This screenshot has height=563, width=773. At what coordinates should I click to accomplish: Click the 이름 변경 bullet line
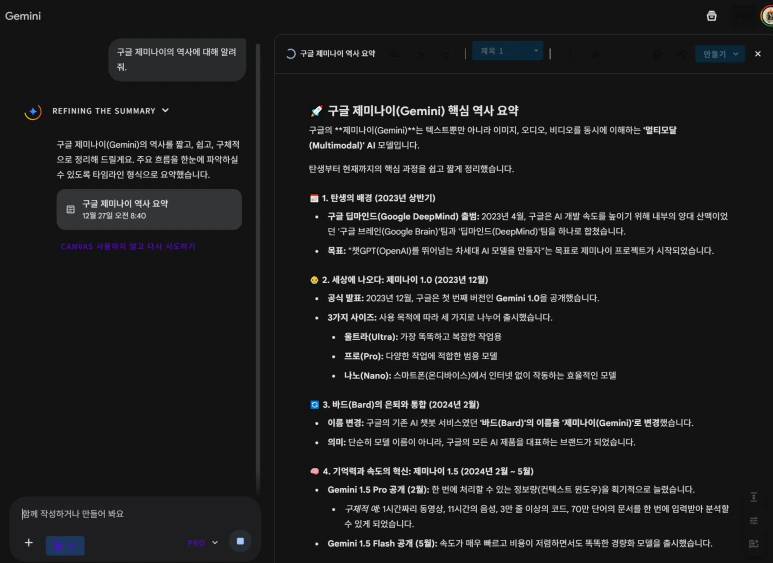pos(510,423)
